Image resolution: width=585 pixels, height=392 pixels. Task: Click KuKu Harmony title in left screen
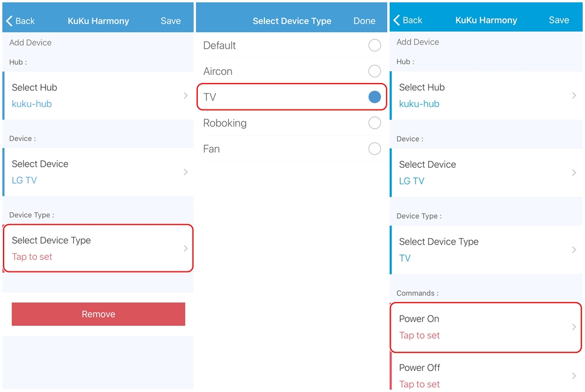(98, 21)
